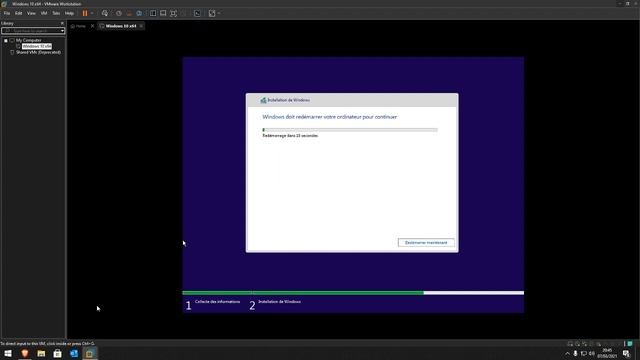
Task: Open the Windows Start menu
Action: [x=8, y=353]
